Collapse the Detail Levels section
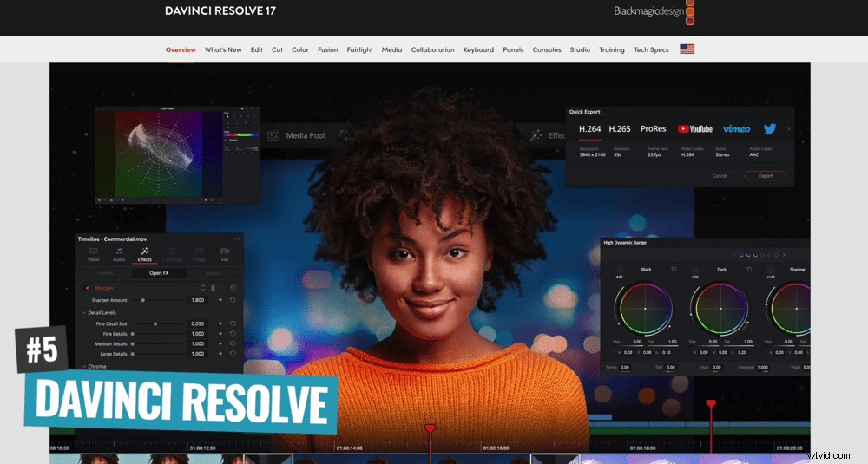The width and height of the screenshot is (868, 464). pos(84,312)
